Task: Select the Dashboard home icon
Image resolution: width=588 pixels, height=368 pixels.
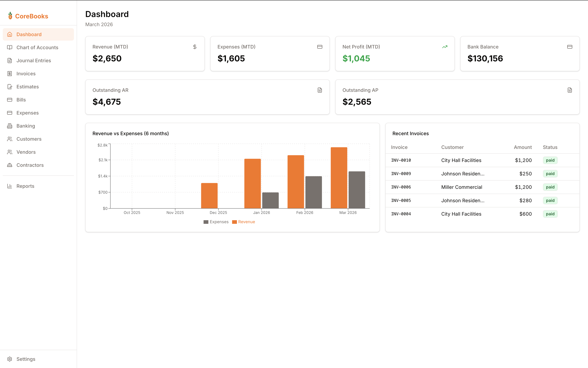Action: [10, 34]
